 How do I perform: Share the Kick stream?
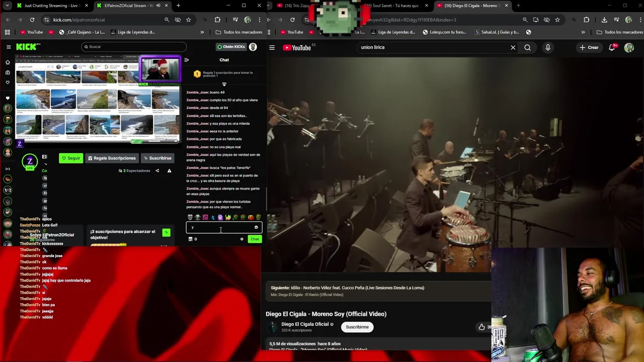point(157,170)
